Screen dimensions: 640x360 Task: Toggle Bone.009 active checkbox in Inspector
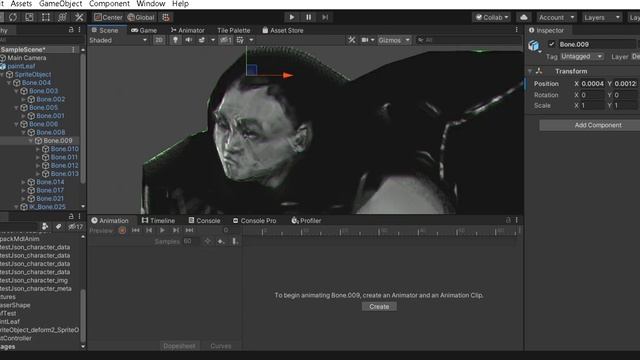pos(551,44)
